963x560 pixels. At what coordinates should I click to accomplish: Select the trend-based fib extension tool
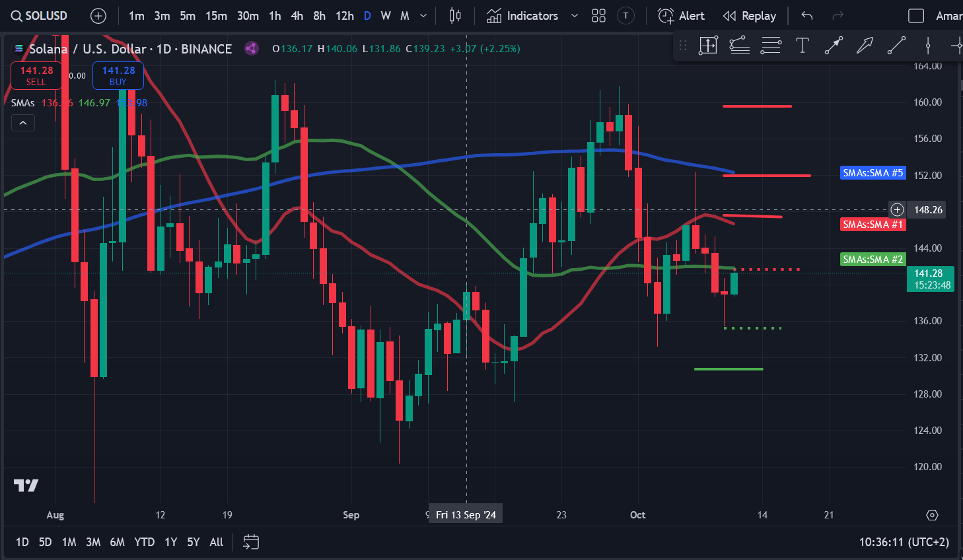point(739,46)
